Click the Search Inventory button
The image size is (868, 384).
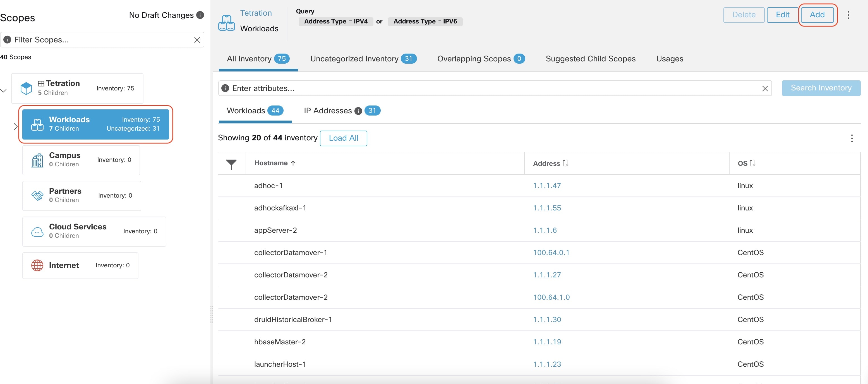[x=821, y=88]
